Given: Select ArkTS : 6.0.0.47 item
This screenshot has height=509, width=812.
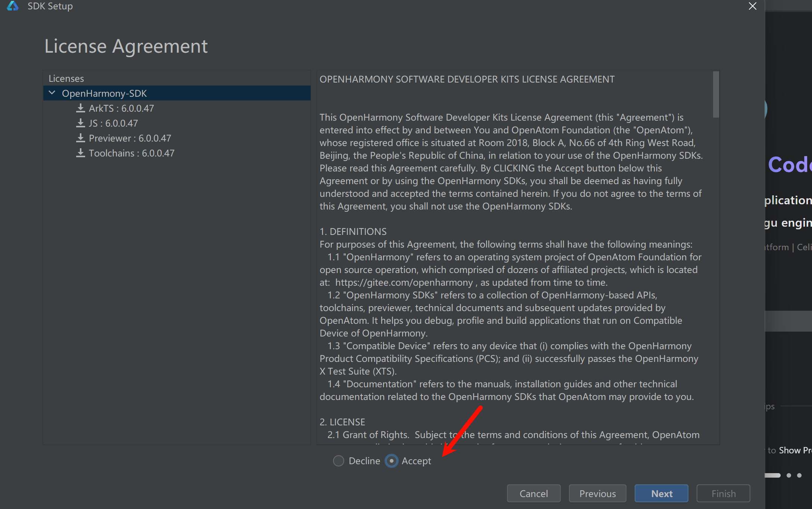Looking at the screenshot, I should (121, 108).
